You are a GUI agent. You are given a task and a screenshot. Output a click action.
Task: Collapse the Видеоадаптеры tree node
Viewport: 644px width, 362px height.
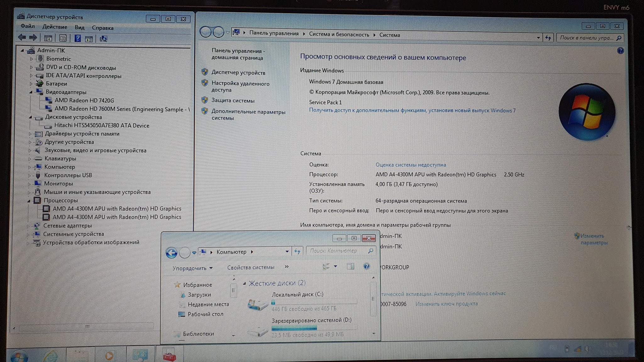point(31,92)
